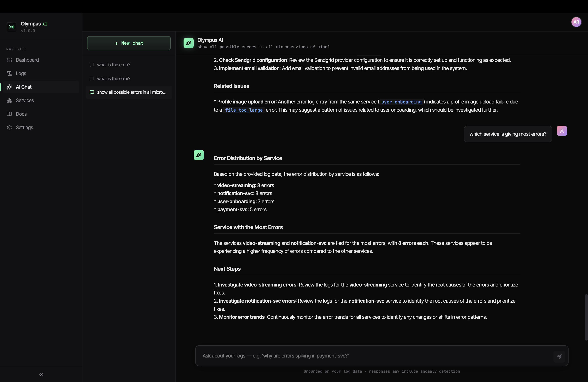The height and width of the screenshot is (382, 588).
Task: Open the Services page
Action: (25, 101)
